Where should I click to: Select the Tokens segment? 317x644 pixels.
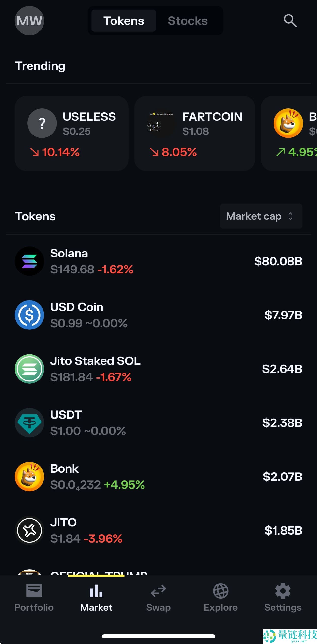pyautogui.click(x=124, y=21)
